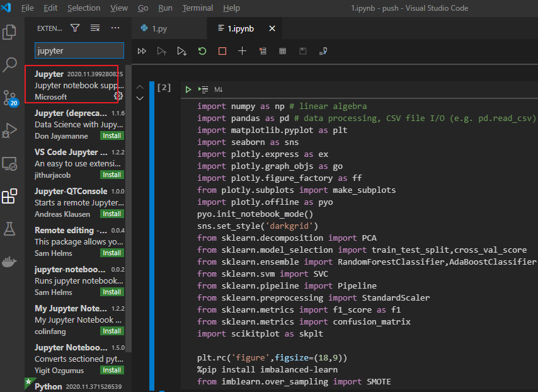Open the variable explorer
Screen dimensions: 538x392
point(283,51)
